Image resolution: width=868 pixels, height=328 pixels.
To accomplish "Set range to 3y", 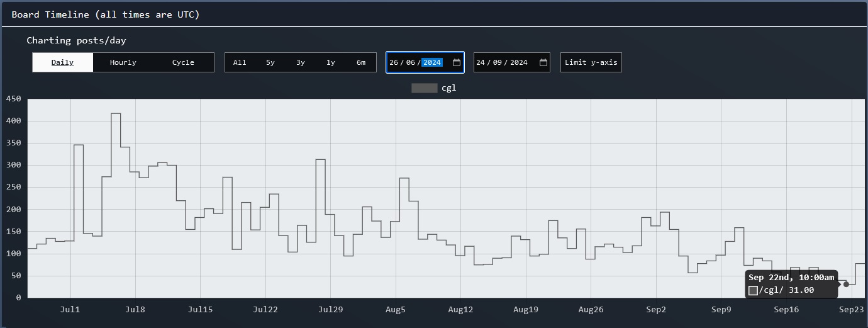I will click(x=301, y=62).
